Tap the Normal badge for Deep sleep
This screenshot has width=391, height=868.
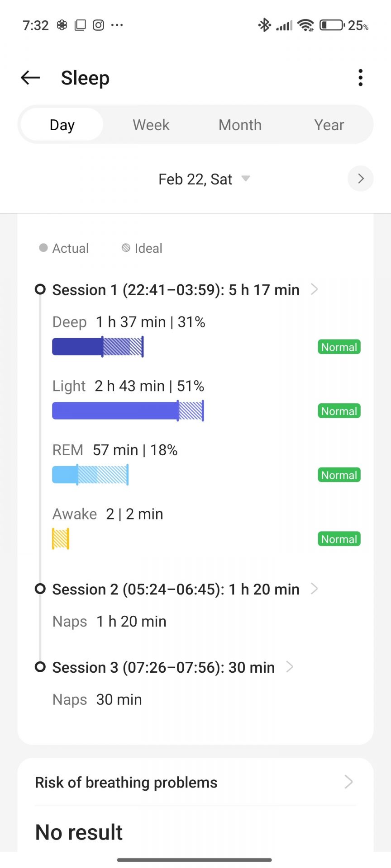(339, 347)
